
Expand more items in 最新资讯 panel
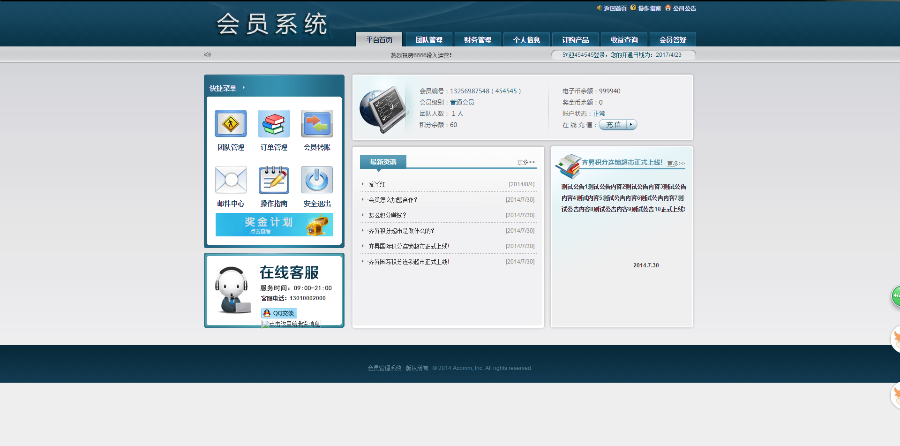[x=526, y=162]
